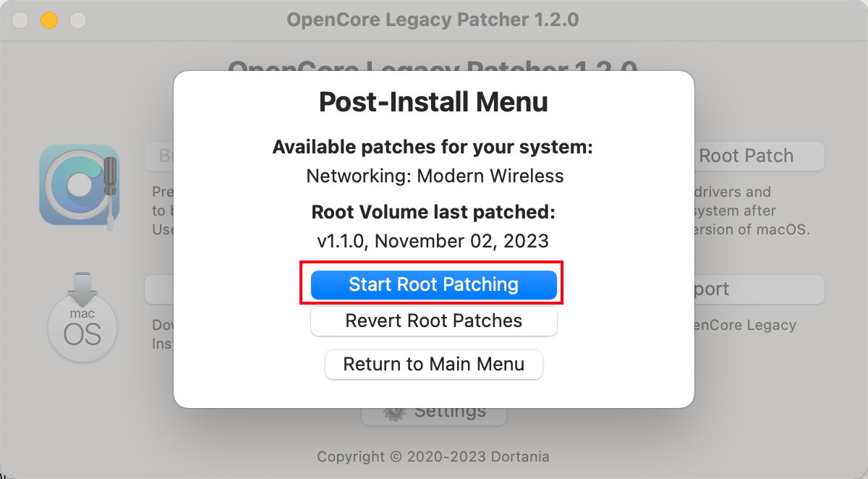Select Return to Main Menu
Image resolution: width=868 pixels, height=479 pixels.
coord(433,364)
